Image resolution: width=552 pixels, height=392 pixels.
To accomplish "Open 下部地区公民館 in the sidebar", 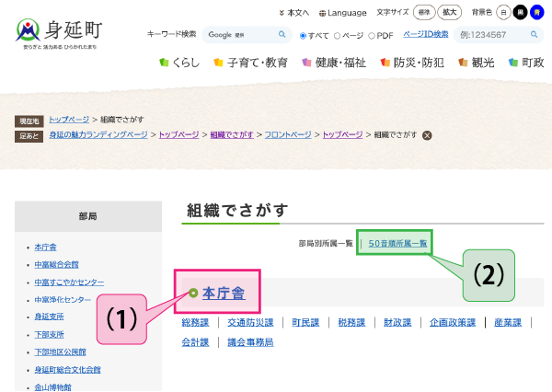I will tap(60, 352).
